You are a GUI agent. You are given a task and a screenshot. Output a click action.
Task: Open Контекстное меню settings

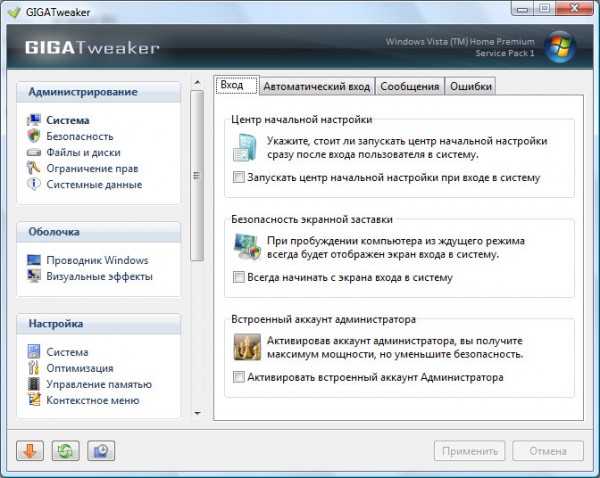tap(93, 400)
